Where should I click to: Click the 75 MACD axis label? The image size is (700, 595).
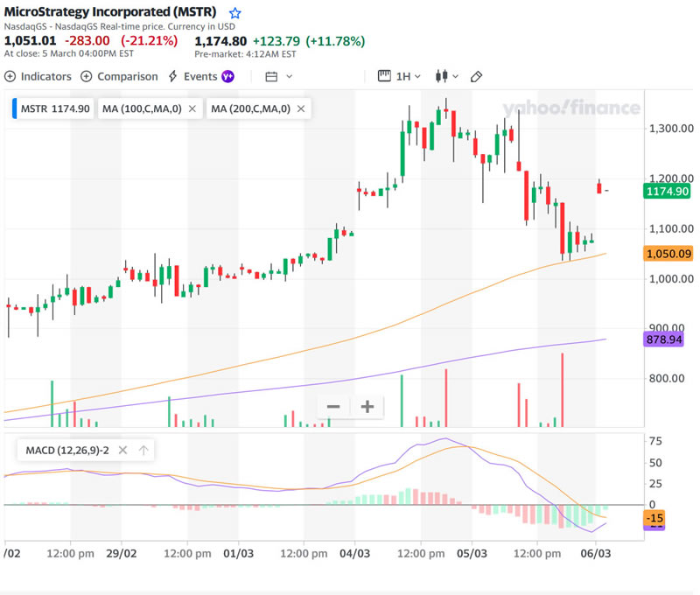pyautogui.click(x=655, y=441)
